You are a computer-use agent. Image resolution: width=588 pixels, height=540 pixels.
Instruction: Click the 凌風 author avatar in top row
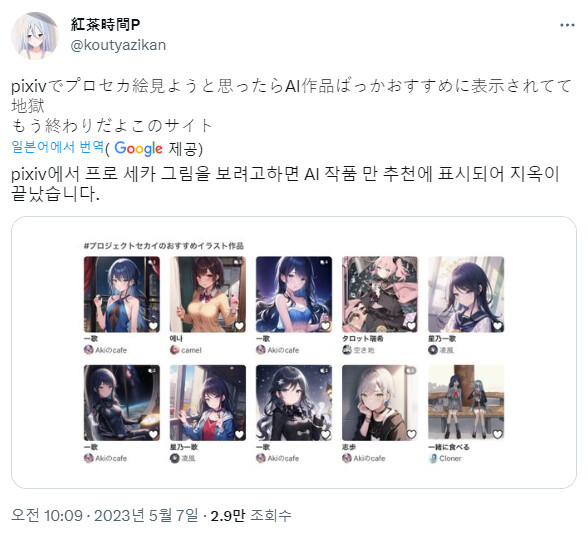(433, 350)
